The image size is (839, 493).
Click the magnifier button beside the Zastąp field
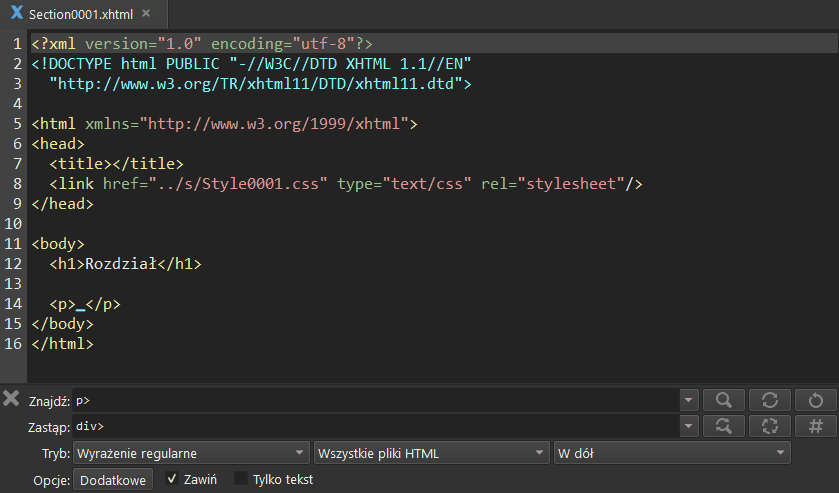point(722,426)
